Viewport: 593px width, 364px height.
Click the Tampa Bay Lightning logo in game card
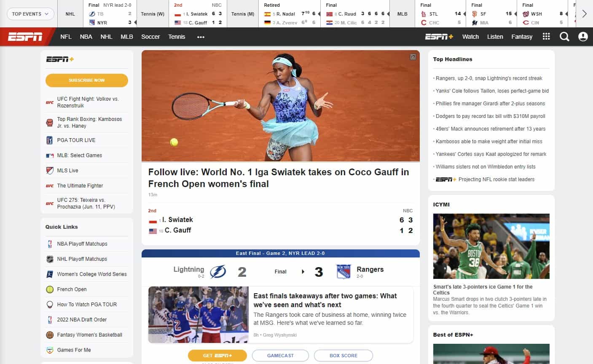click(x=218, y=272)
